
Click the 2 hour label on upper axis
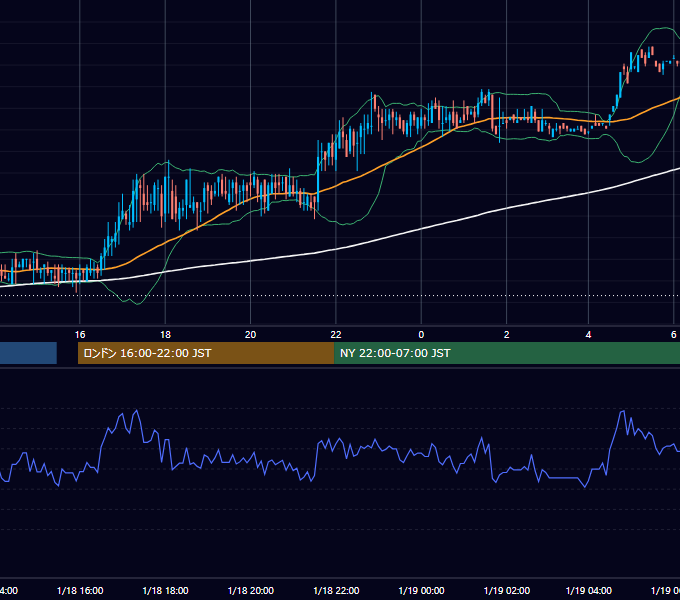pos(507,335)
